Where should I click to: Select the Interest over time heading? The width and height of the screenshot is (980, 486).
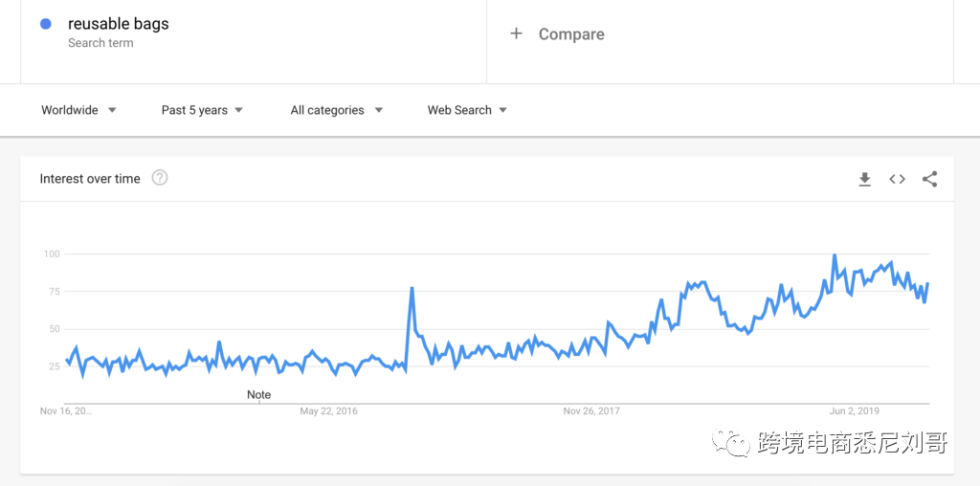pyautogui.click(x=90, y=179)
